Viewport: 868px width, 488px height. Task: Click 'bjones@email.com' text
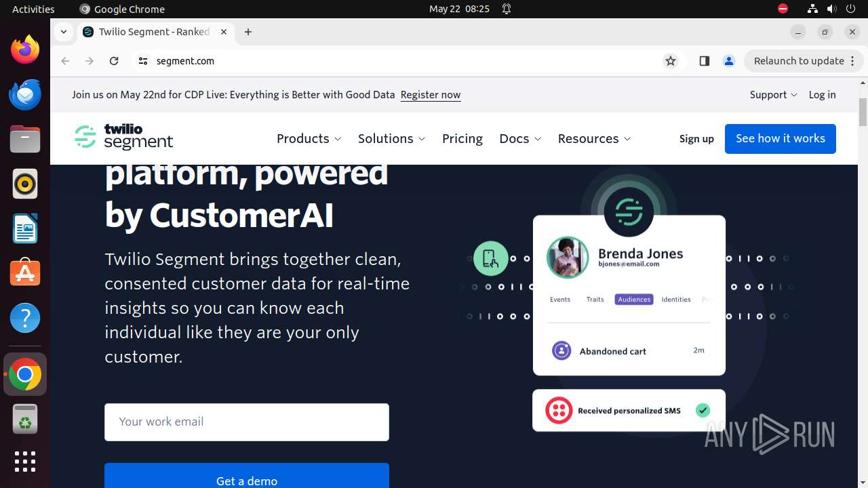point(629,264)
